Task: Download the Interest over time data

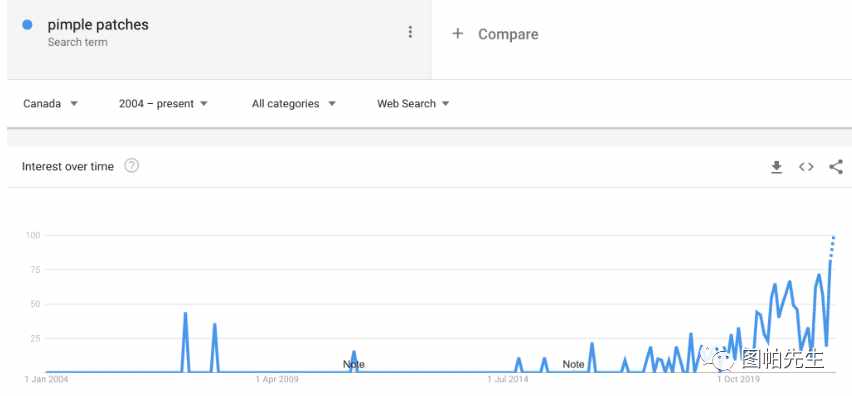Action: (776, 167)
